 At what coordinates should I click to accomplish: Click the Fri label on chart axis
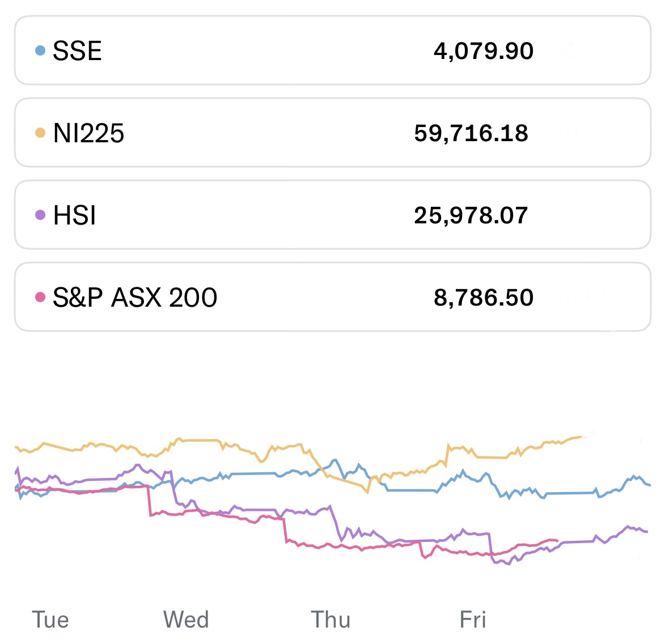[x=473, y=620]
